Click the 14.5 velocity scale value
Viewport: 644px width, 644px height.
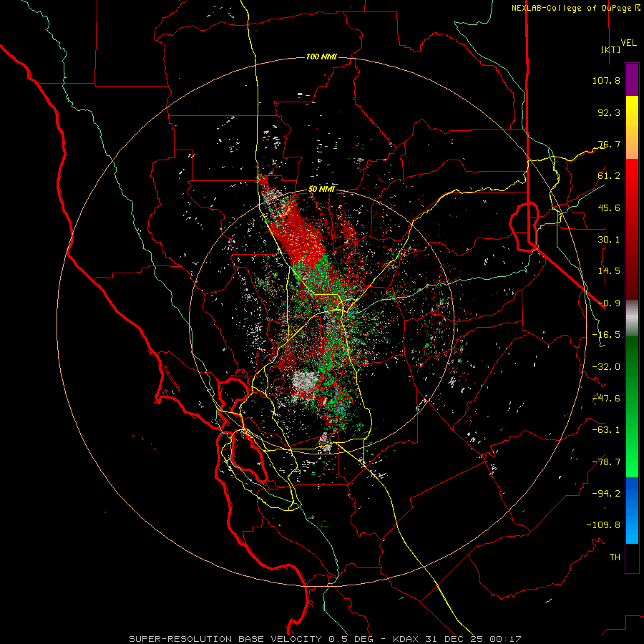tap(609, 271)
